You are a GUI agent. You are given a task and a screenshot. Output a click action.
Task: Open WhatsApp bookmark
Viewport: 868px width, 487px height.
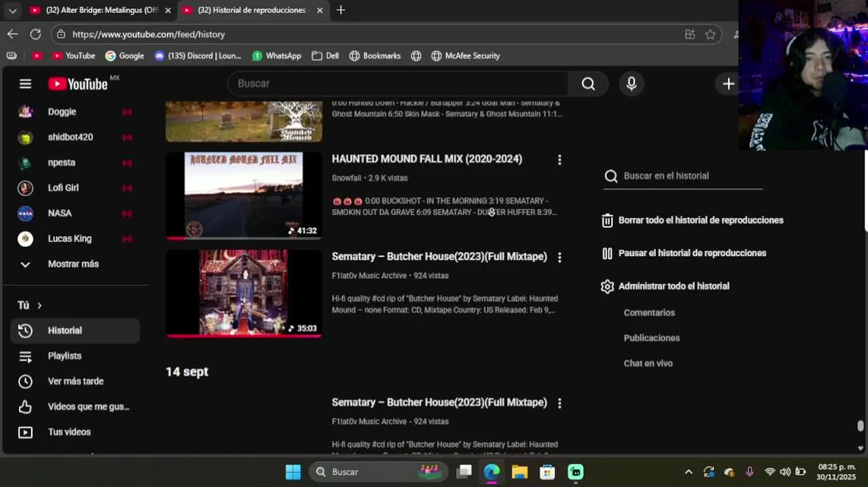276,55
